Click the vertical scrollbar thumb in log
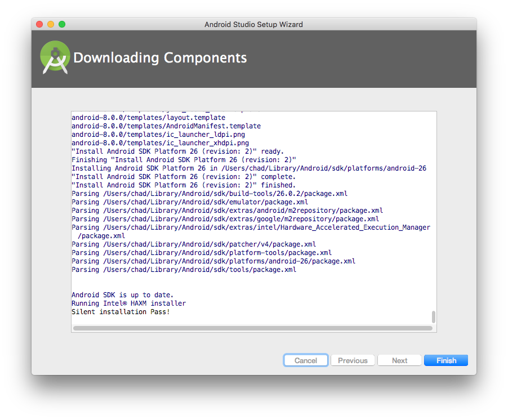This screenshot has height=420, width=508. [434, 317]
